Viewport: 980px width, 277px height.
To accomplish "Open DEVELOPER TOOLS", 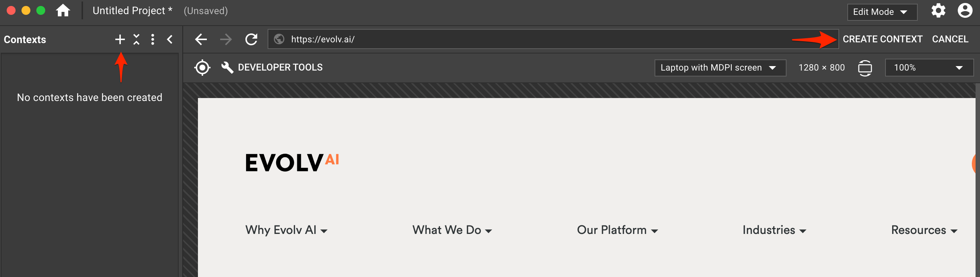I will 272,68.
